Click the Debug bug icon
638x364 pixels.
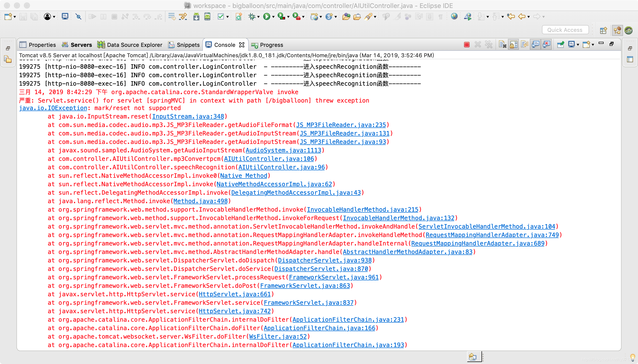pos(252,17)
